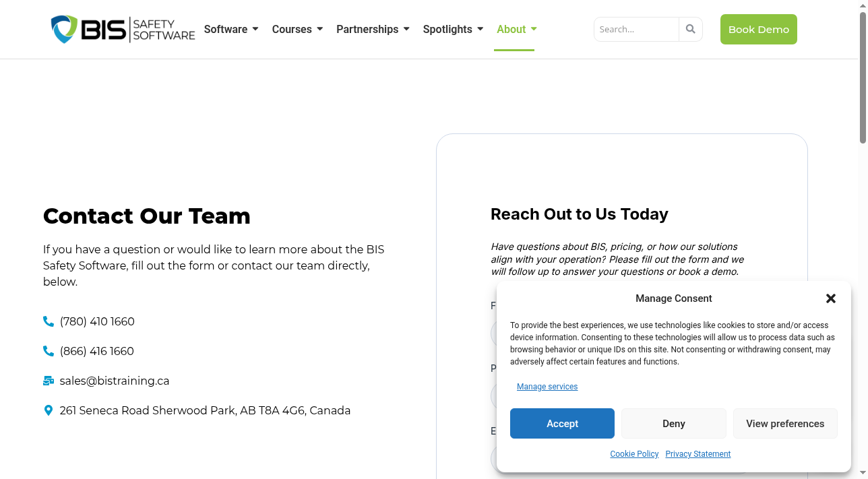Expand the Software menu arrow
Screen dimensions: 868x479
click(x=255, y=29)
